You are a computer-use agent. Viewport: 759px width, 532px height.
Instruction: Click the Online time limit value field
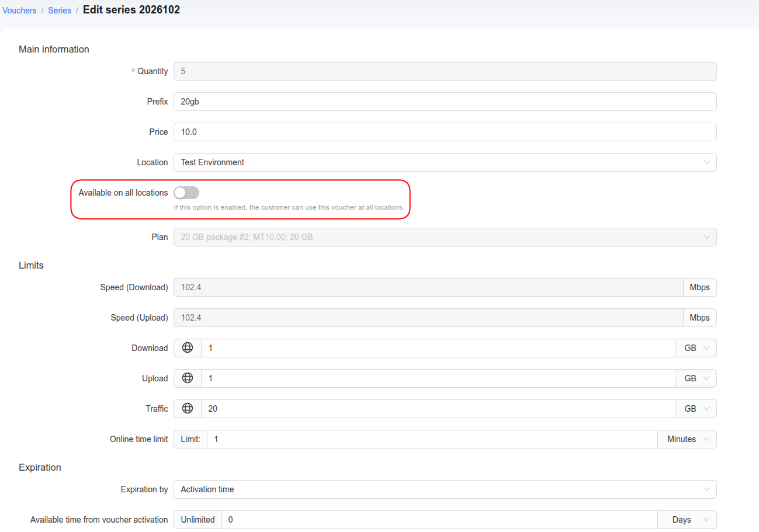pos(432,439)
